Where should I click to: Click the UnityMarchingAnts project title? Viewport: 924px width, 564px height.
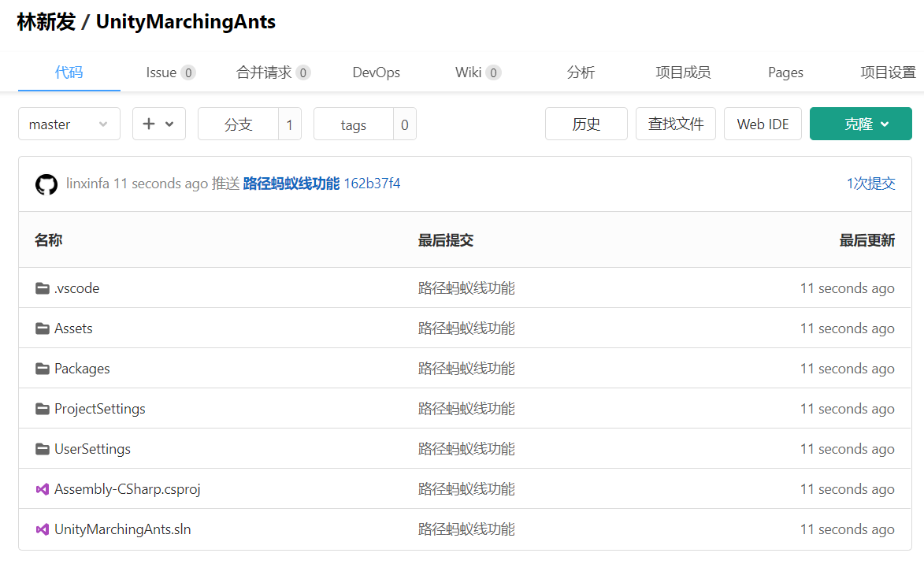[186, 22]
